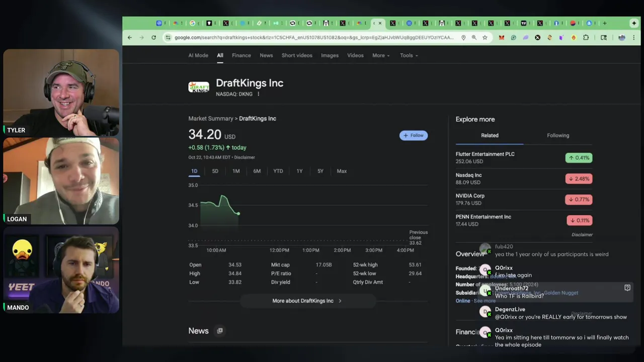Switch to AI Mode search tab
This screenshot has height=362, width=644.
tap(198, 55)
